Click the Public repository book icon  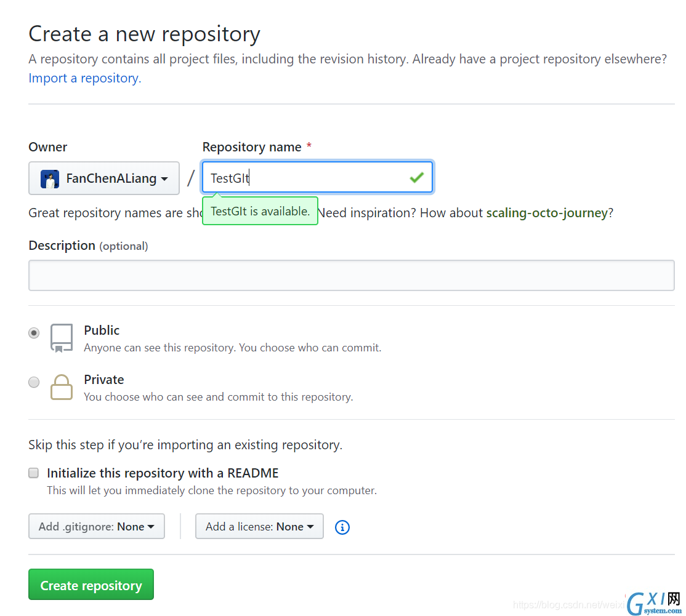pyautogui.click(x=62, y=338)
